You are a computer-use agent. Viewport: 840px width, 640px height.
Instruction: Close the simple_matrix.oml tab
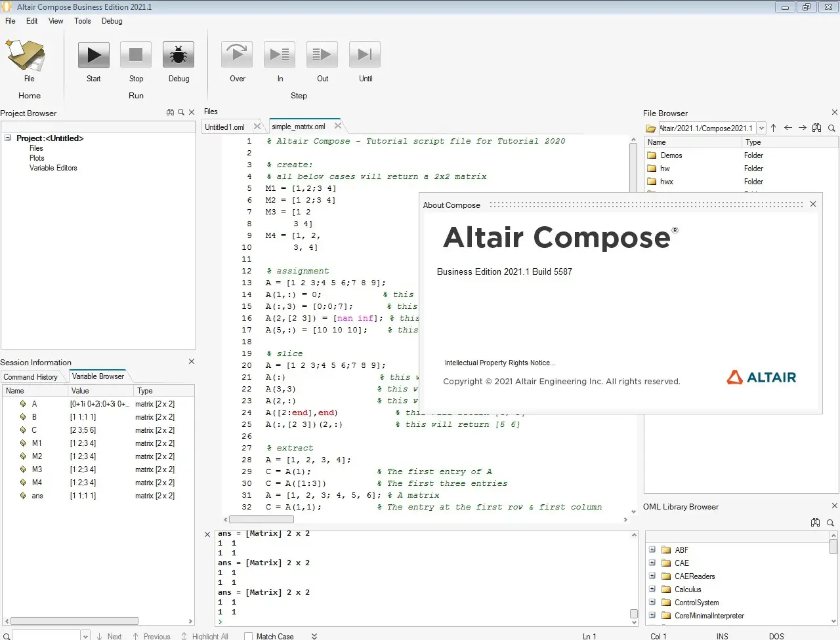338,126
